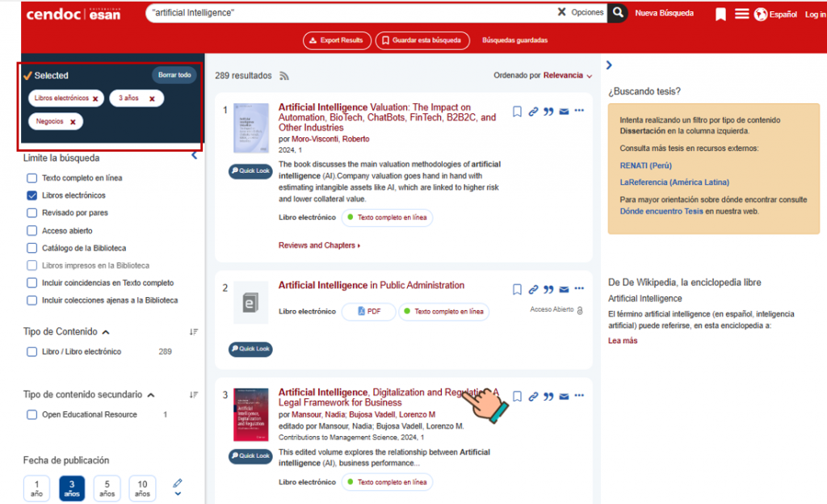Collapse Tipo de contenido secundario section
The height and width of the screenshot is (504, 827).
coord(151,395)
